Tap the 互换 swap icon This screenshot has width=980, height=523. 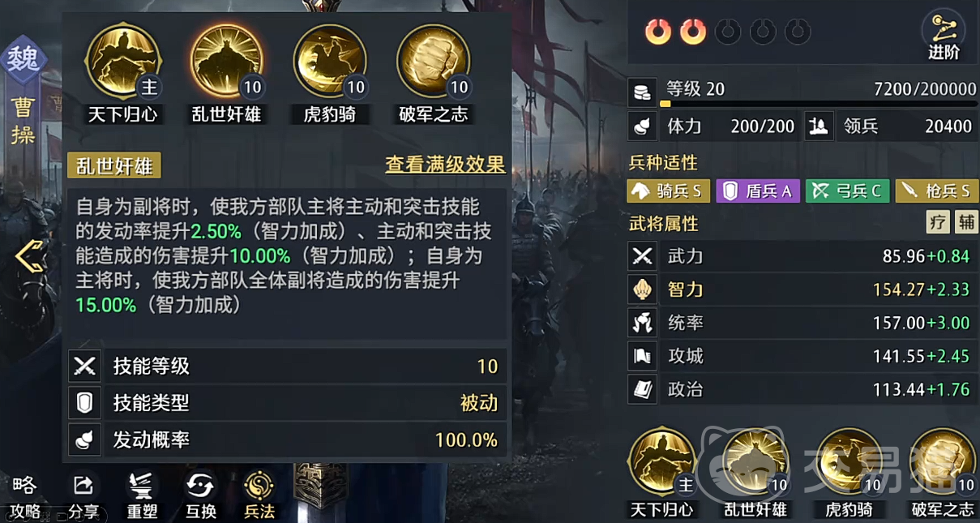tap(200, 495)
